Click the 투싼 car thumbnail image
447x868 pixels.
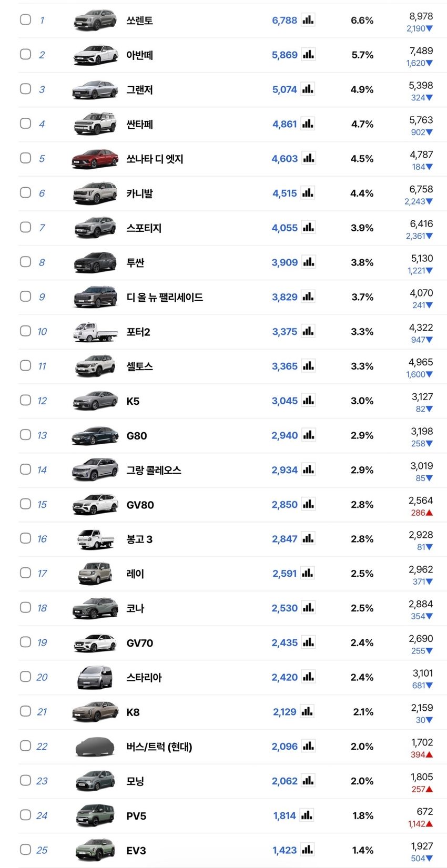[95, 262]
